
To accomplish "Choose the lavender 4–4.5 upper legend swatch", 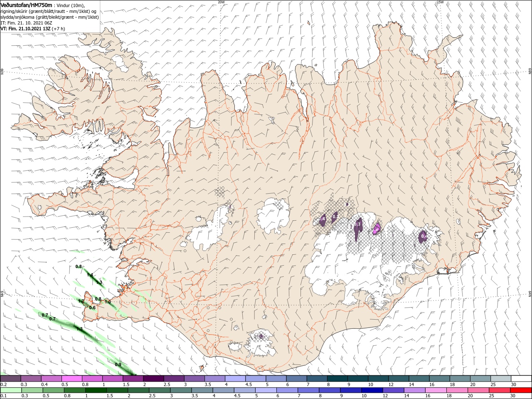I will pos(235,379).
